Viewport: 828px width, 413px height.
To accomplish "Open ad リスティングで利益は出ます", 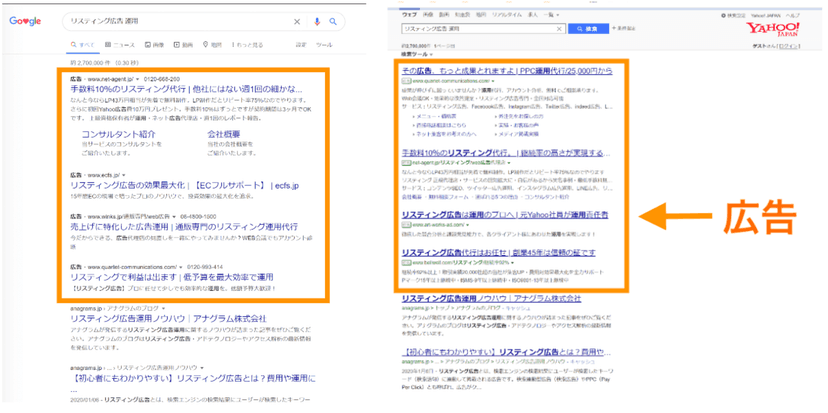I will tap(172, 277).
